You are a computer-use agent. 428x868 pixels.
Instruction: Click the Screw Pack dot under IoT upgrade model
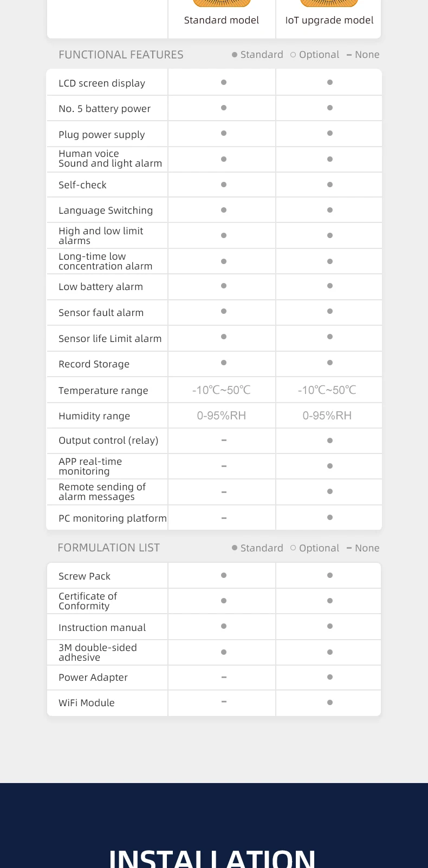point(330,575)
